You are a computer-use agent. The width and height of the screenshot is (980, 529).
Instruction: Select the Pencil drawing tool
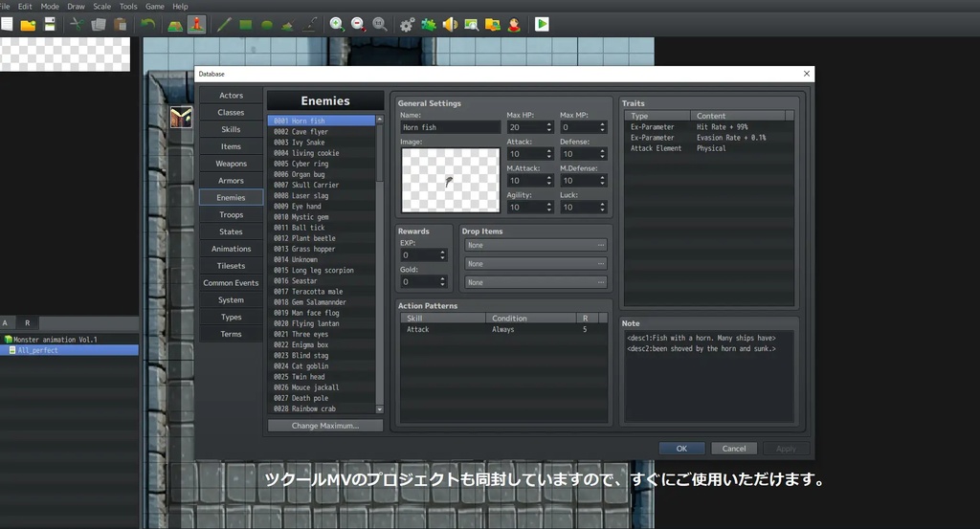(x=225, y=25)
